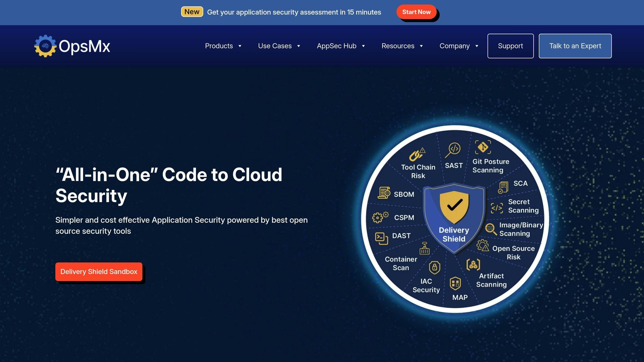Click the DAST terminal icon

tap(381, 238)
